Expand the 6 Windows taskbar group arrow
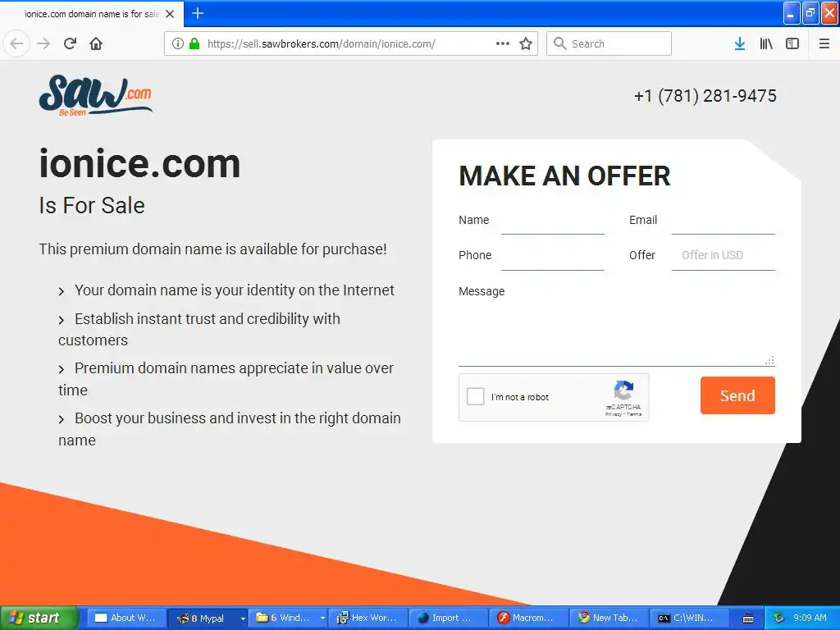The image size is (840, 630). (x=322, y=619)
